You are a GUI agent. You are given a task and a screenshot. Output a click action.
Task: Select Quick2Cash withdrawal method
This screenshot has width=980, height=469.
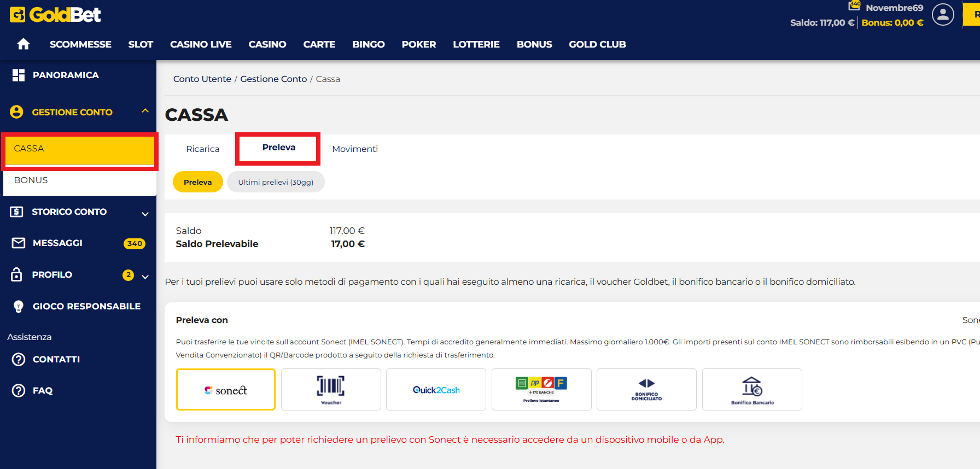click(436, 389)
